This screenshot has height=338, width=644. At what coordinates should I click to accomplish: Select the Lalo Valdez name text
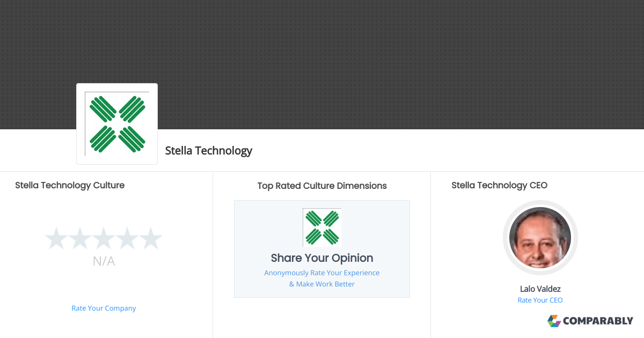(x=540, y=289)
